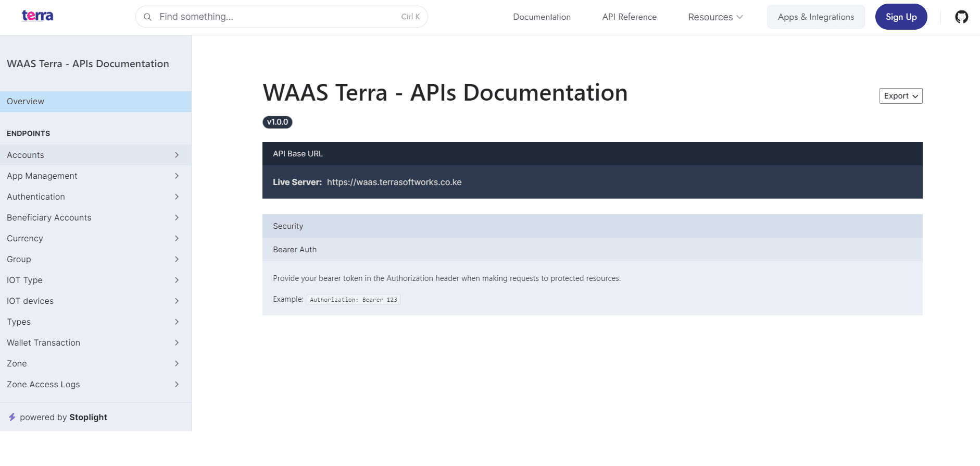Click the Sign Up button
This screenshot has width=980, height=466.
[x=901, y=17]
